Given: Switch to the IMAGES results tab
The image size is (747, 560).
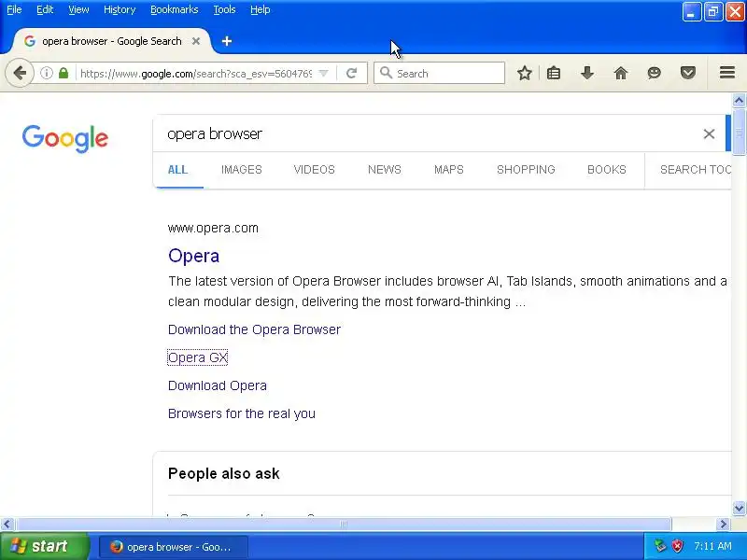Looking at the screenshot, I should 242,170.
